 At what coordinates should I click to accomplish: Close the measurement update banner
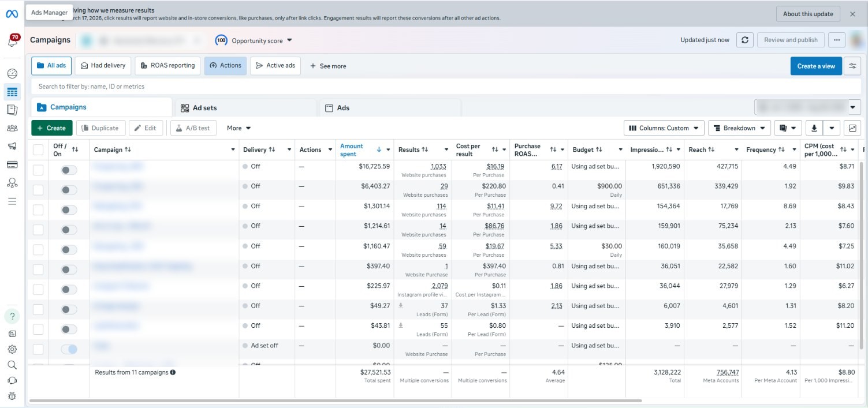(x=852, y=14)
